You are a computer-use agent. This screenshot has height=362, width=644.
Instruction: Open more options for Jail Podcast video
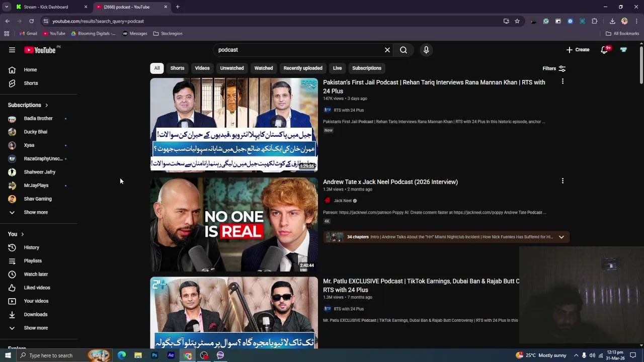(562, 81)
